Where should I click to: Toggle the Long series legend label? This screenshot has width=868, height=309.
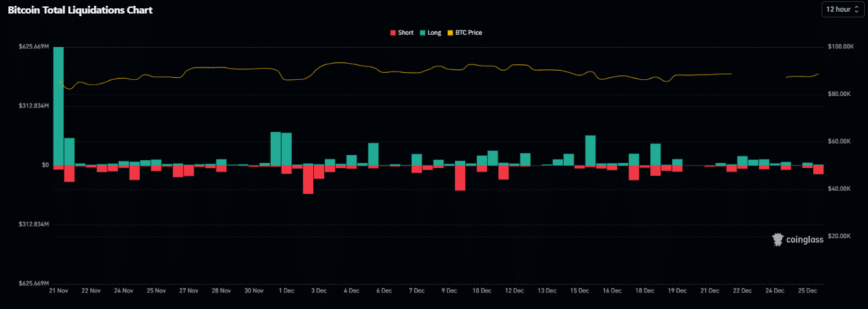[x=434, y=32]
